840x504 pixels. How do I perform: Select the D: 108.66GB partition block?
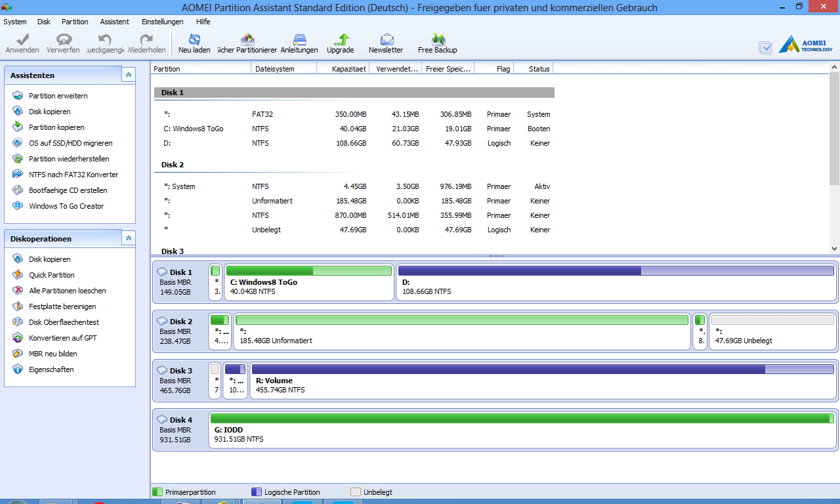(616, 282)
